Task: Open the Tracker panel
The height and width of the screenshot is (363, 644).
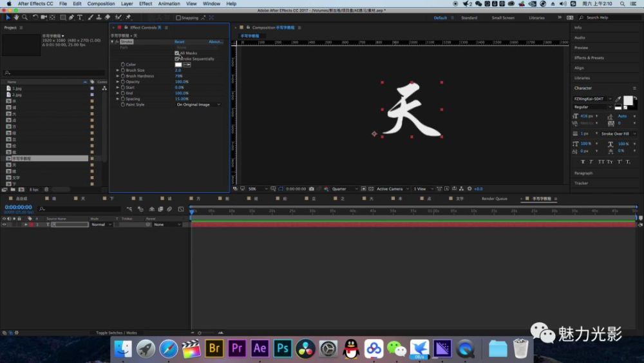Action: (x=581, y=183)
